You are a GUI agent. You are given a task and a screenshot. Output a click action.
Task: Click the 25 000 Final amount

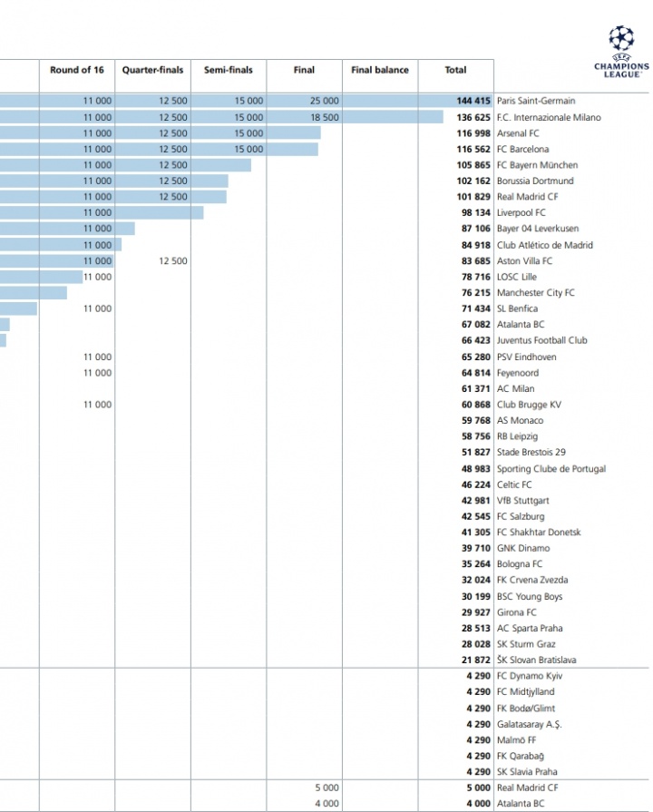click(x=324, y=101)
